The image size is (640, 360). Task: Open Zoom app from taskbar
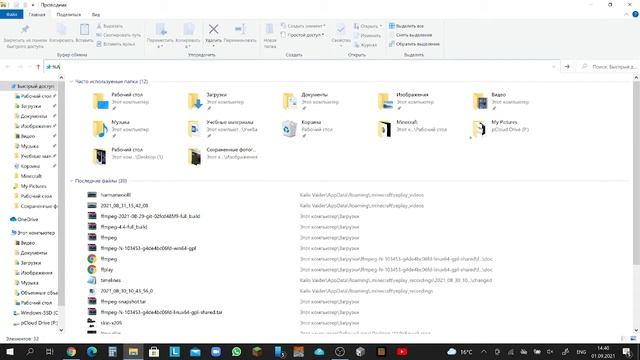pyautogui.click(x=216, y=351)
